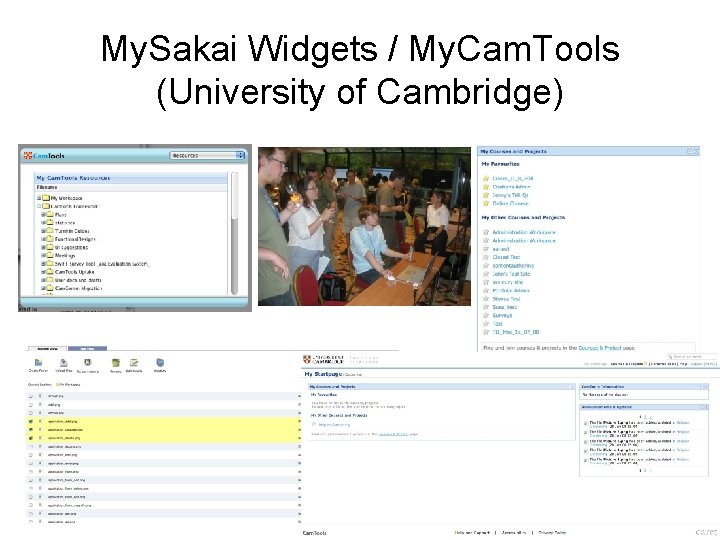
Task: Open the CamComm Migration folder
Action: 79,288
